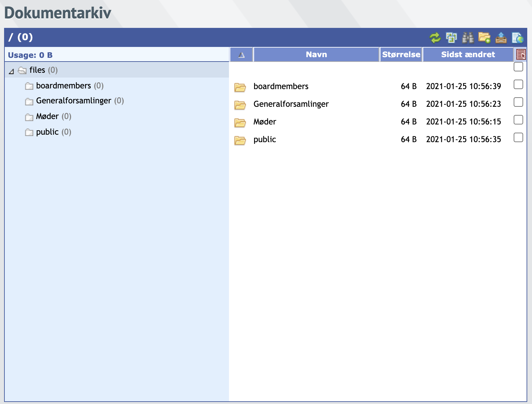Click the upload file tray icon
The image size is (532, 404).
point(501,37)
